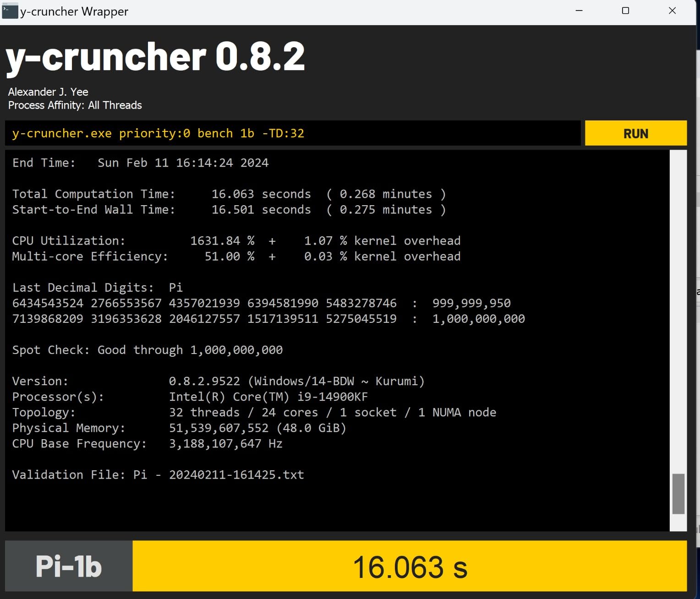This screenshot has width=700, height=599.
Task: Close the y-cruncher Wrapper window
Action: point(672,11)
